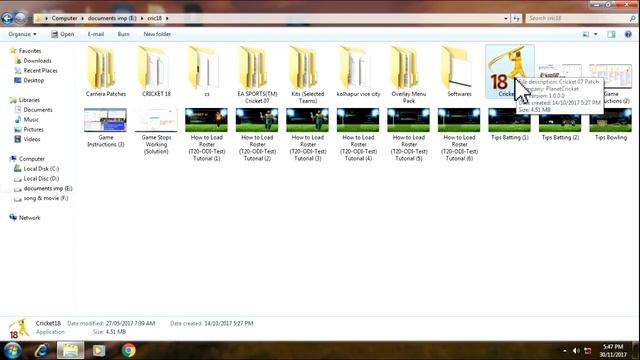The height and width of the screenshot is (360, 640).
Task: Select Tips Bowling video
Action: point(611,124)
